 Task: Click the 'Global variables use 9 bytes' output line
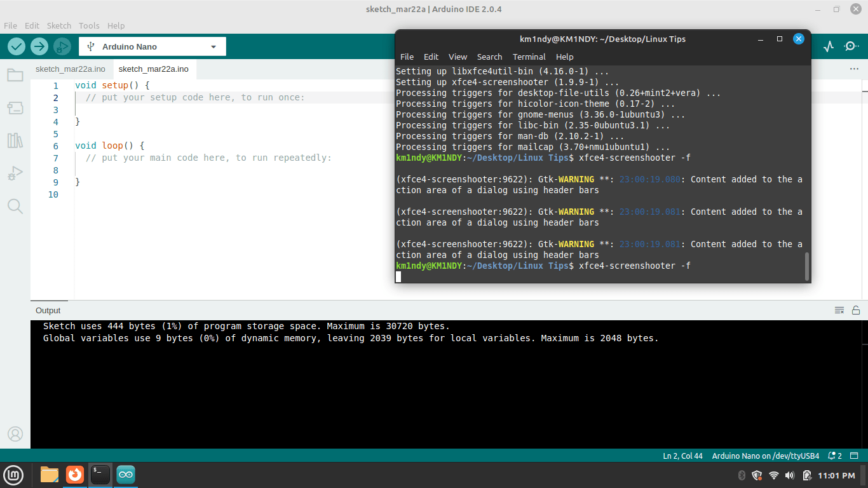pyautogui.click(x=351, y=338)
